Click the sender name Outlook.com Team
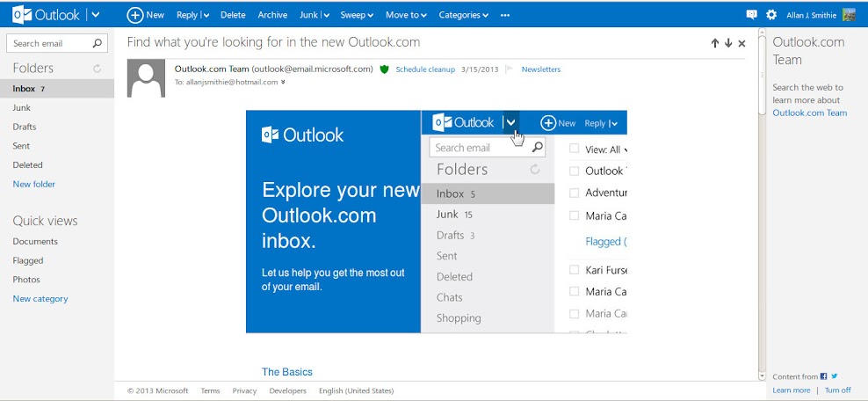This screenshot has width=868, height=401. [x=212, y=69]
